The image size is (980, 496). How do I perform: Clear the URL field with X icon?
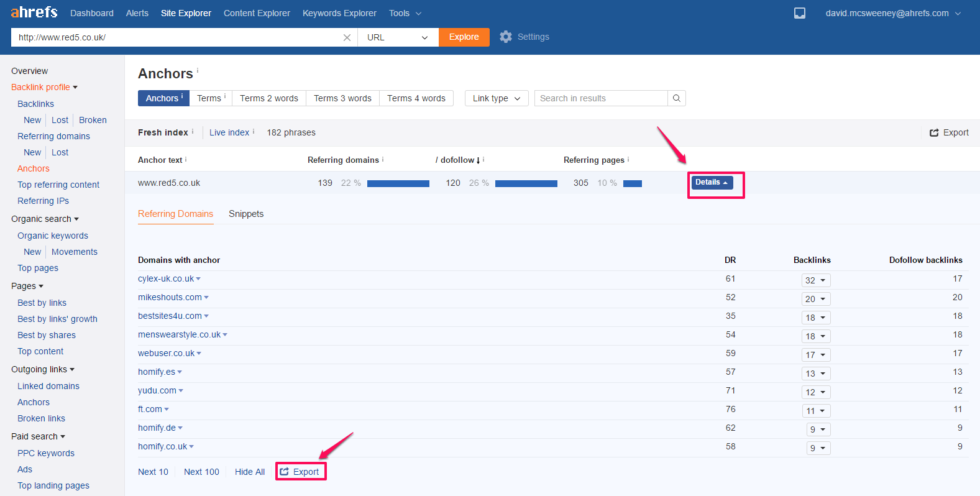[x=347, y=37]
